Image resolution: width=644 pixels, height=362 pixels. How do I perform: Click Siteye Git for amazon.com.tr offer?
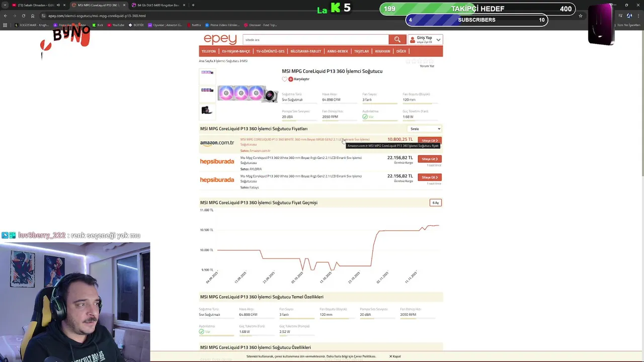pos(430,141)
